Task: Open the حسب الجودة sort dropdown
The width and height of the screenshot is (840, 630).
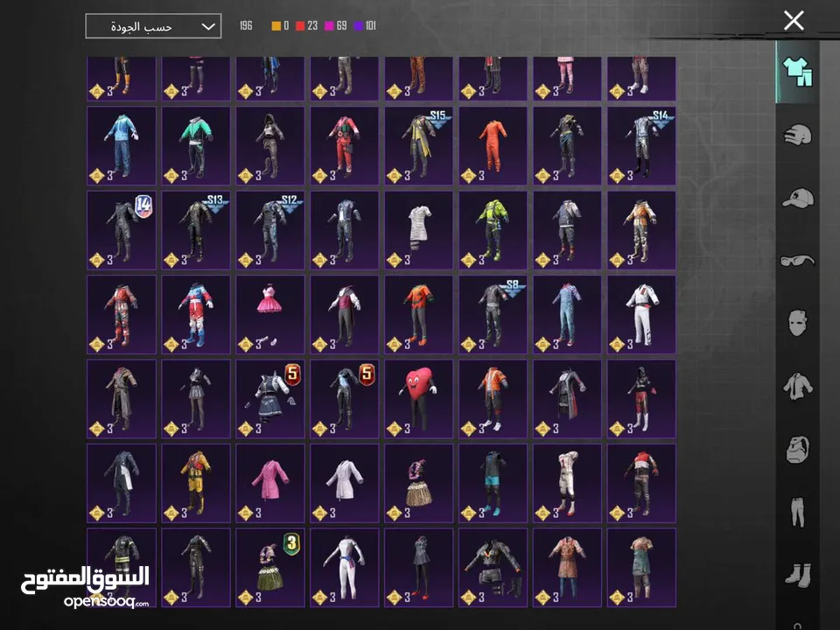Action: tap(153, 26)
